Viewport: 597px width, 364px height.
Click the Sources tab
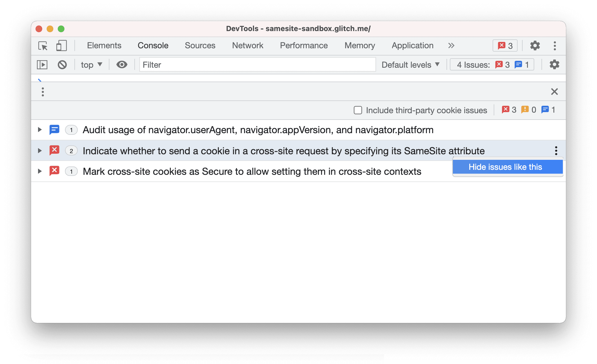coord(200,46)
